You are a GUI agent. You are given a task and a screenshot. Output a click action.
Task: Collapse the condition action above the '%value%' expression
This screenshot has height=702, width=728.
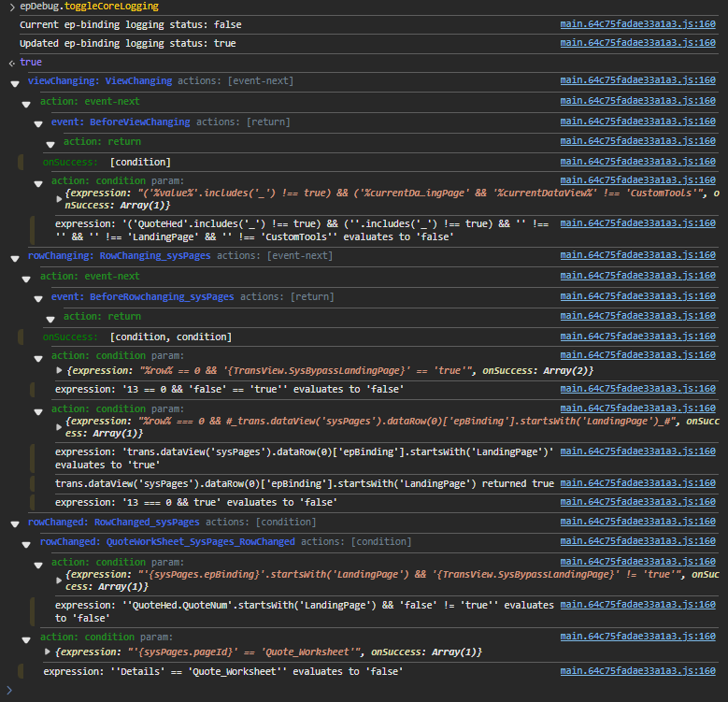coord(38,184)
